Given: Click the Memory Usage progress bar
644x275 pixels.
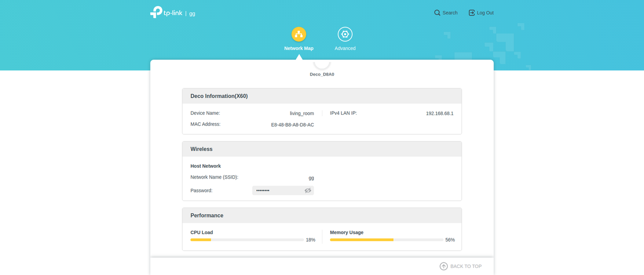Looking at the screenshot, I should [x=386, y=240].
